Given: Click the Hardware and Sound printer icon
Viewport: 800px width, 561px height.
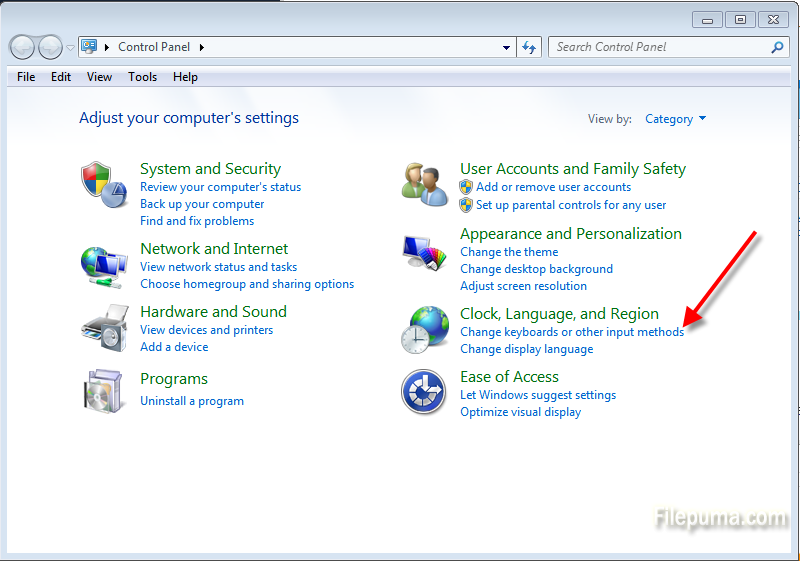Looking at the screenshot, I should point(104,329).
